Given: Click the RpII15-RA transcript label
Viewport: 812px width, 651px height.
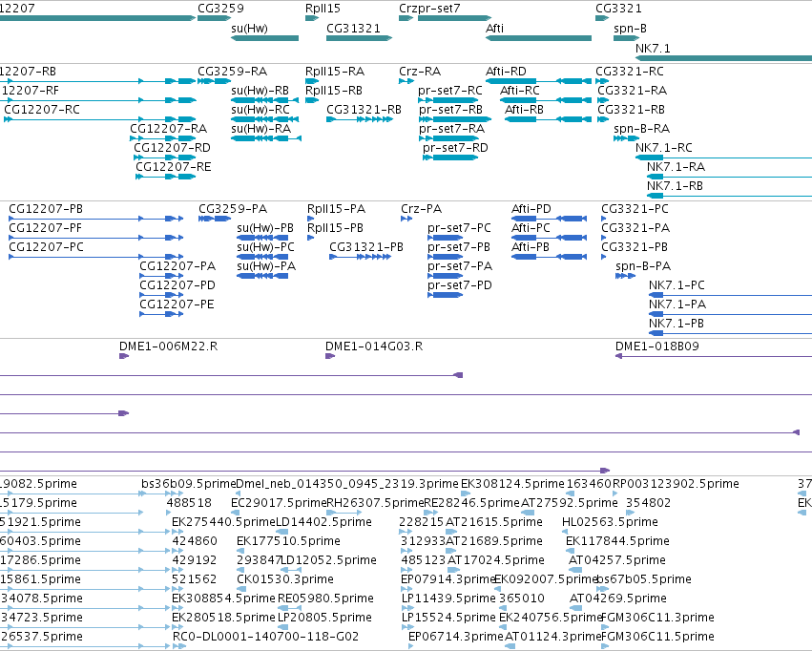Looking at the screenshot, I should (335, 72).
